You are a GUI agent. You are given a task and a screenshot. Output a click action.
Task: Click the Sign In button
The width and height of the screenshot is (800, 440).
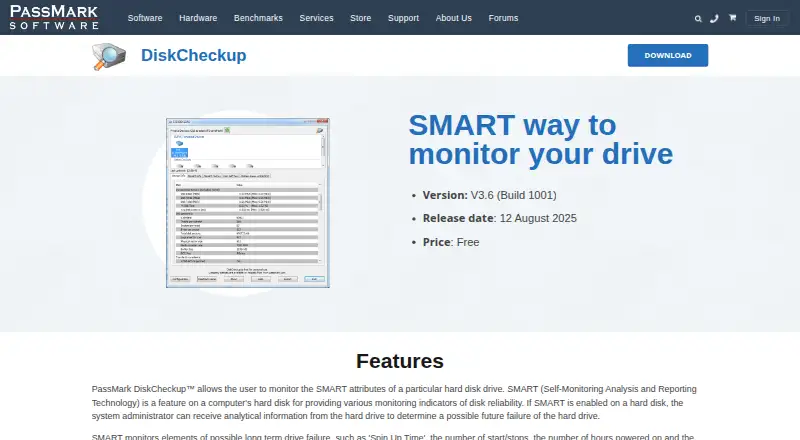coord(767,18)
